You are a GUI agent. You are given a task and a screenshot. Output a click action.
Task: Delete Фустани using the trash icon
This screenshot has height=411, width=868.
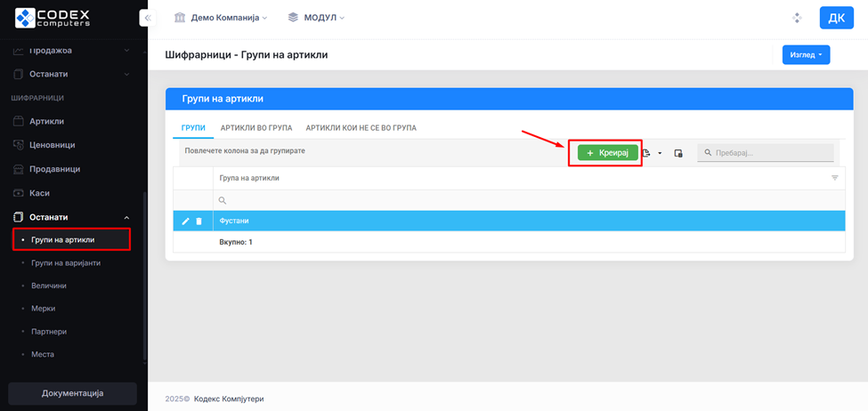coord(199,221)
